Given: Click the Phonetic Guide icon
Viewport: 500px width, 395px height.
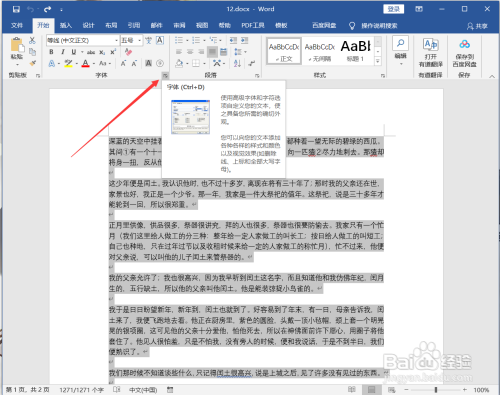Looking at the screenshot, I should [x=149, y=40].
